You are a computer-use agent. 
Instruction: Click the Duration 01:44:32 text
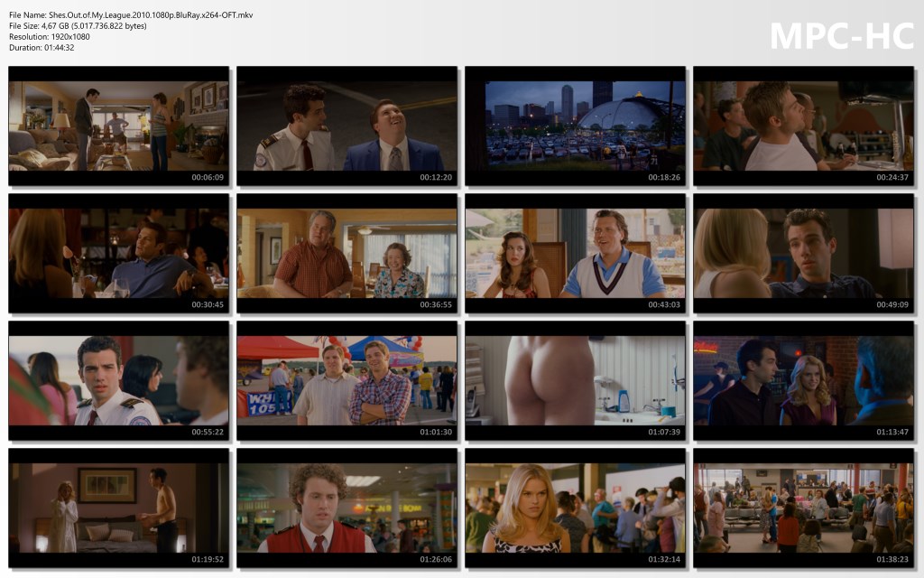pyautogui.click(x=42, y=48)
